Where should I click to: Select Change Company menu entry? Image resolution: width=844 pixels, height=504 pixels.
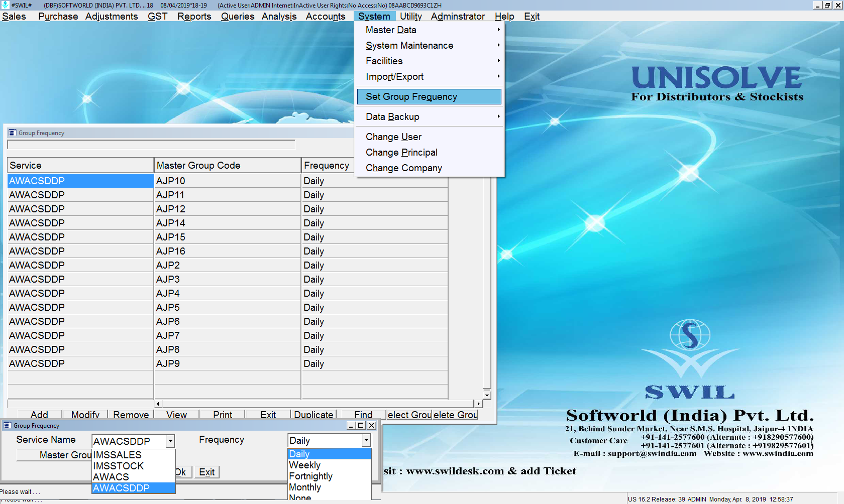coord(429,168)
